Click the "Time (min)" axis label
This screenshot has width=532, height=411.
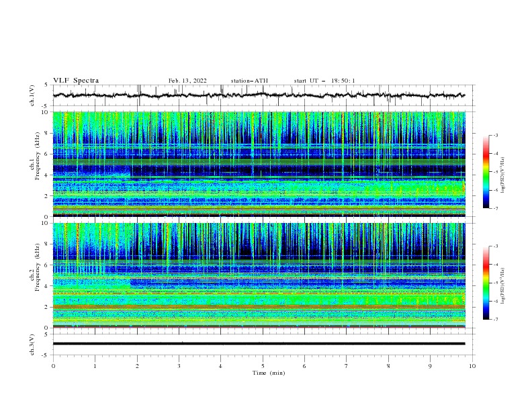pos(269,373)
